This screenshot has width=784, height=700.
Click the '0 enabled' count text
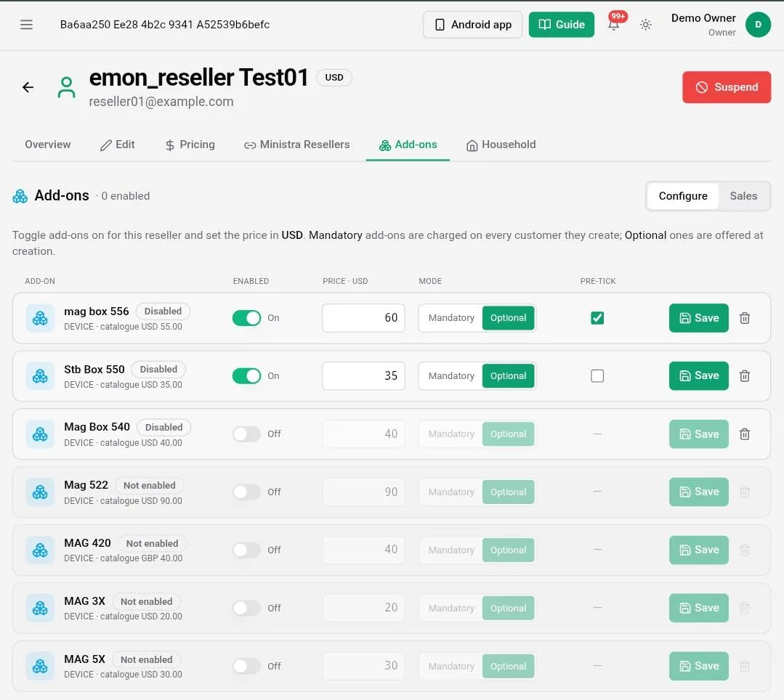(x=126, y=196)
